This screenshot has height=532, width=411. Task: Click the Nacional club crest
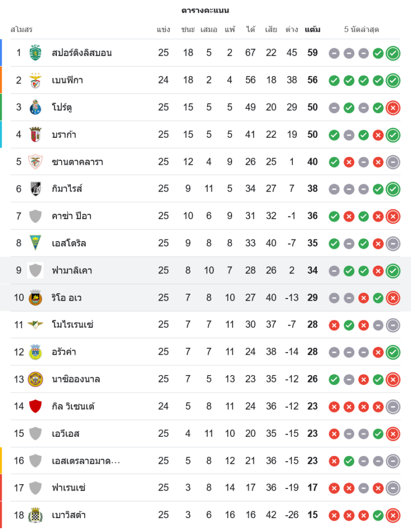(35, 379)
